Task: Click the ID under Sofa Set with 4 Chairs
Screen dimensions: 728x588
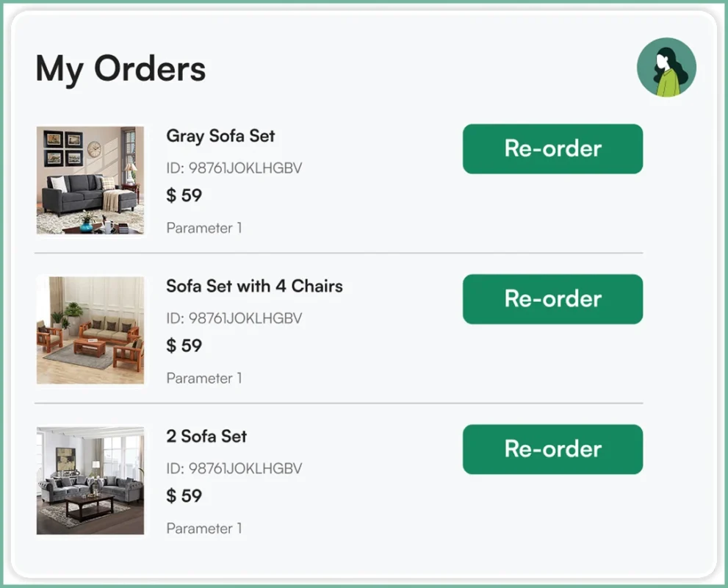Action: 234,318
